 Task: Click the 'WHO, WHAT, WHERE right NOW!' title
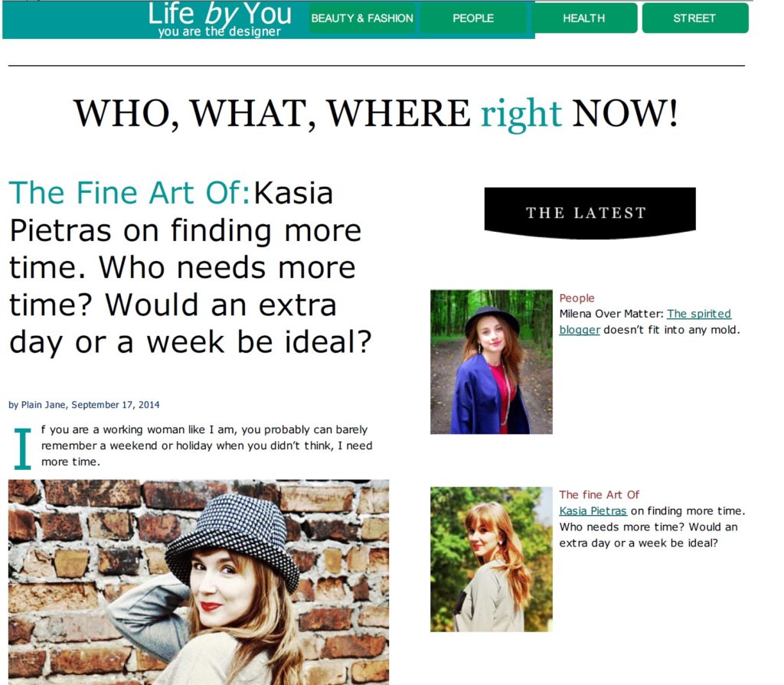[376, 113]
